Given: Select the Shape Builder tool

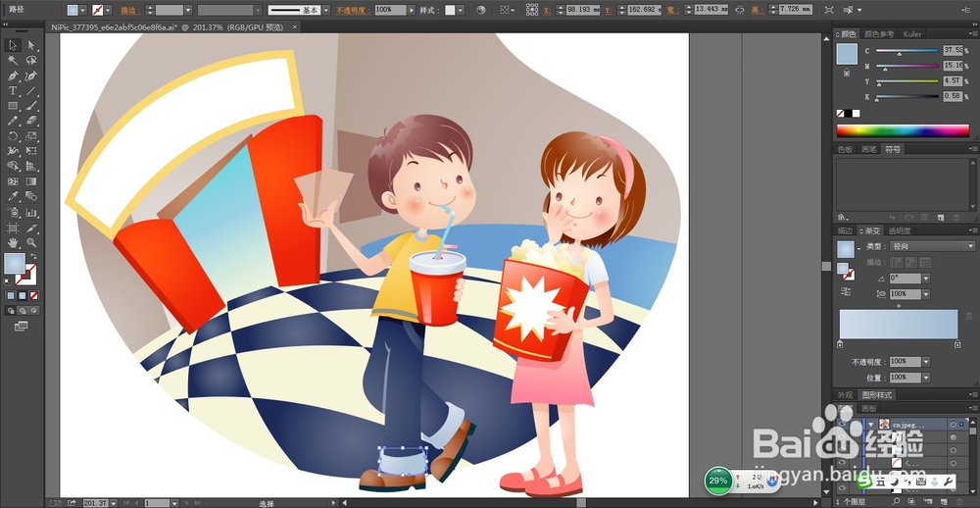Looking at the screenshot, I should click(x=13, y=166).
